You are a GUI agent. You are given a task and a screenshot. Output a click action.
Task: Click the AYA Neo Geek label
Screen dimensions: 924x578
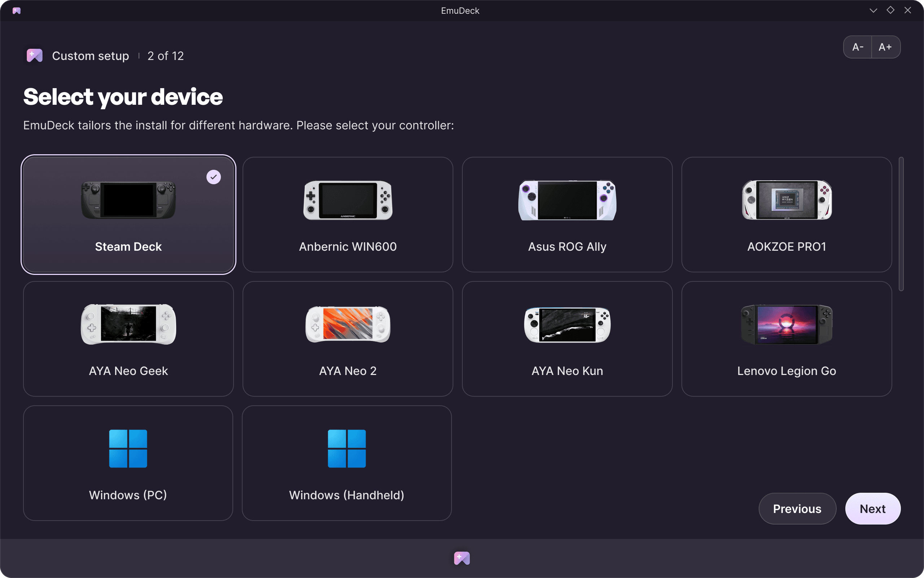[128, 371]
